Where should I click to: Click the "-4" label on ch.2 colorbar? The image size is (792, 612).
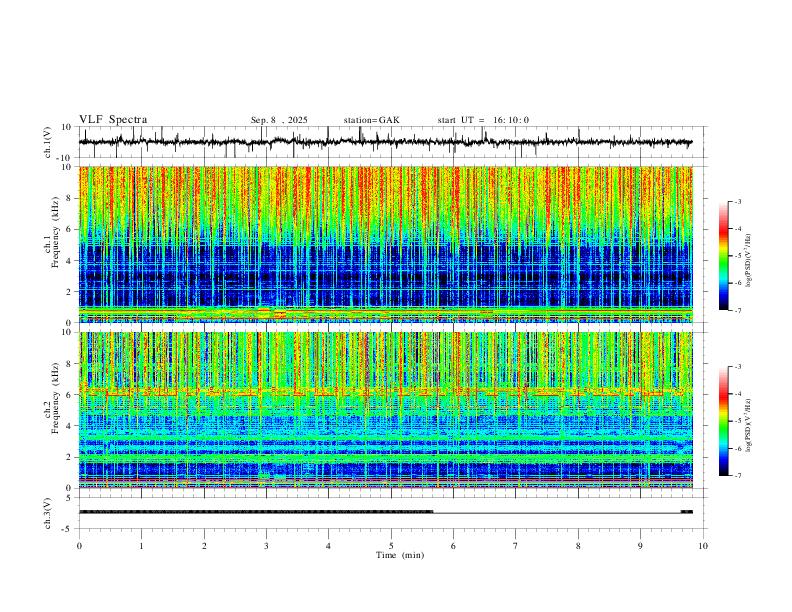[x=738, y=394]
